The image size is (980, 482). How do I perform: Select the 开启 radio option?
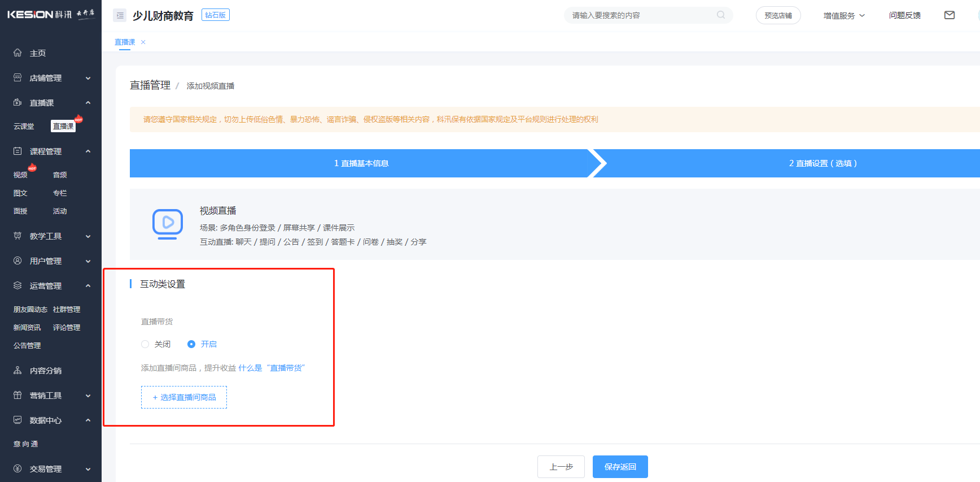191,344
